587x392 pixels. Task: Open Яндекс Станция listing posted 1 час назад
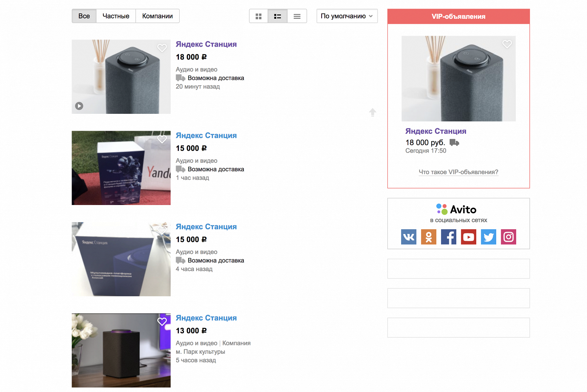(x=206, y=135)
